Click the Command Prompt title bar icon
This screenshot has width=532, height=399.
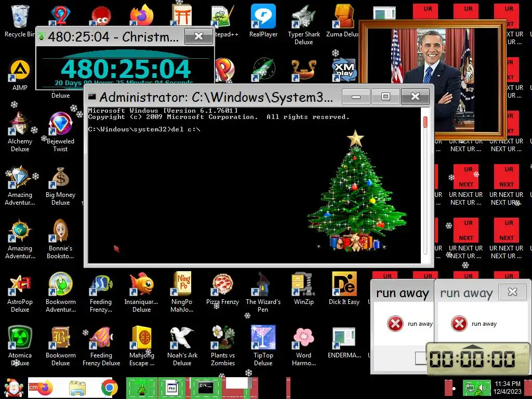click(92, 97)
